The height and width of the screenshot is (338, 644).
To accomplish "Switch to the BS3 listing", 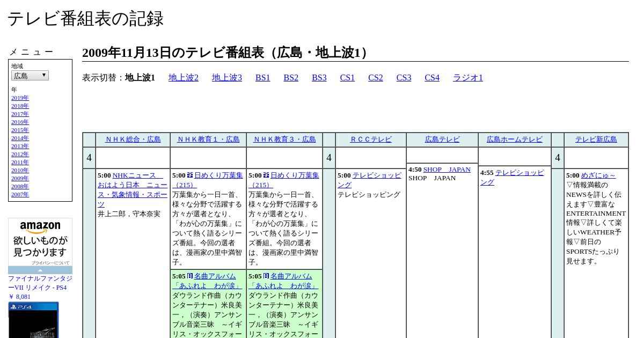I will [319, 78].
